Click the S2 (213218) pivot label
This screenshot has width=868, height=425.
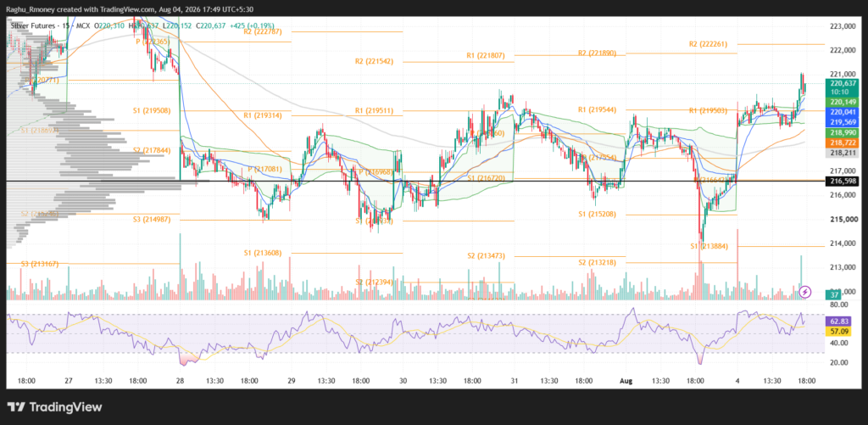tap(598, 262)
